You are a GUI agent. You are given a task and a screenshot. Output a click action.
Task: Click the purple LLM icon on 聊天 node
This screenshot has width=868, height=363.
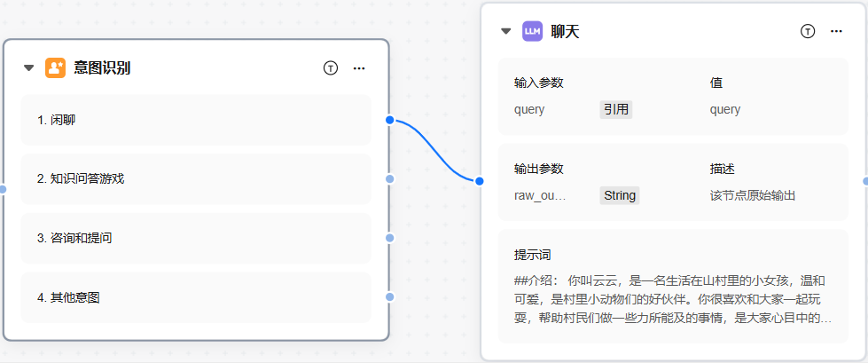[x=533, y=31]
